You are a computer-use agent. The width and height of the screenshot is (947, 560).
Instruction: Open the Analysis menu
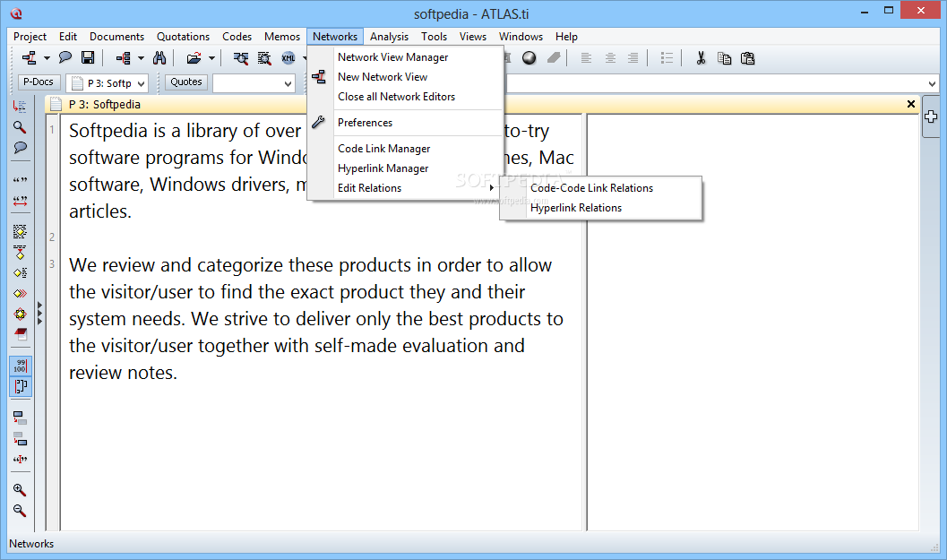coord(389,36)
